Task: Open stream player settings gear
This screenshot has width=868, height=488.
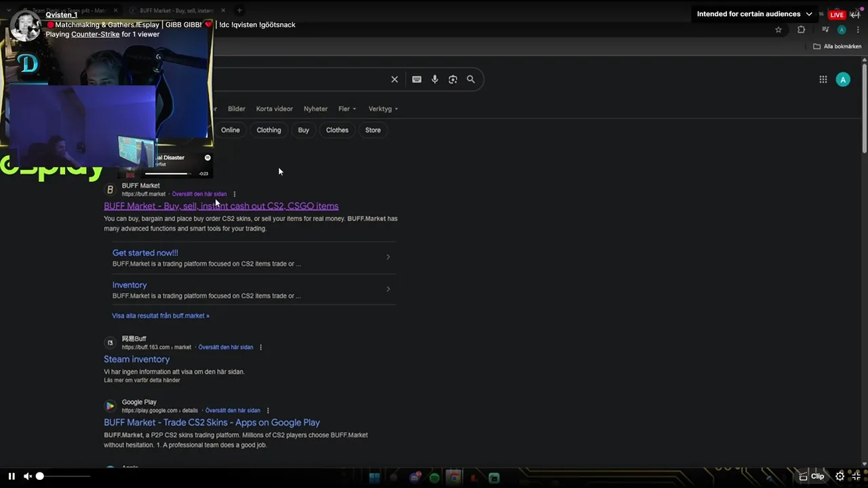Action: (840, 476)
